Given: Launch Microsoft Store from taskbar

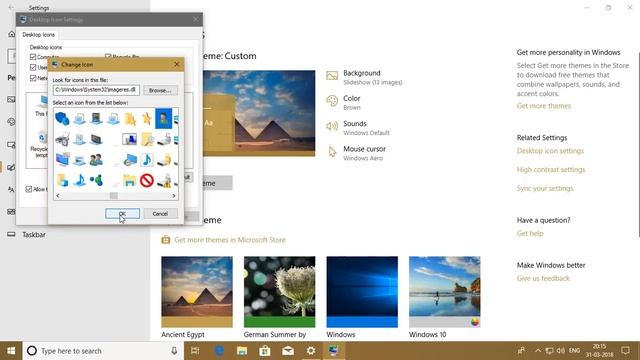Looking at the screenshot, I should [265, 351].
